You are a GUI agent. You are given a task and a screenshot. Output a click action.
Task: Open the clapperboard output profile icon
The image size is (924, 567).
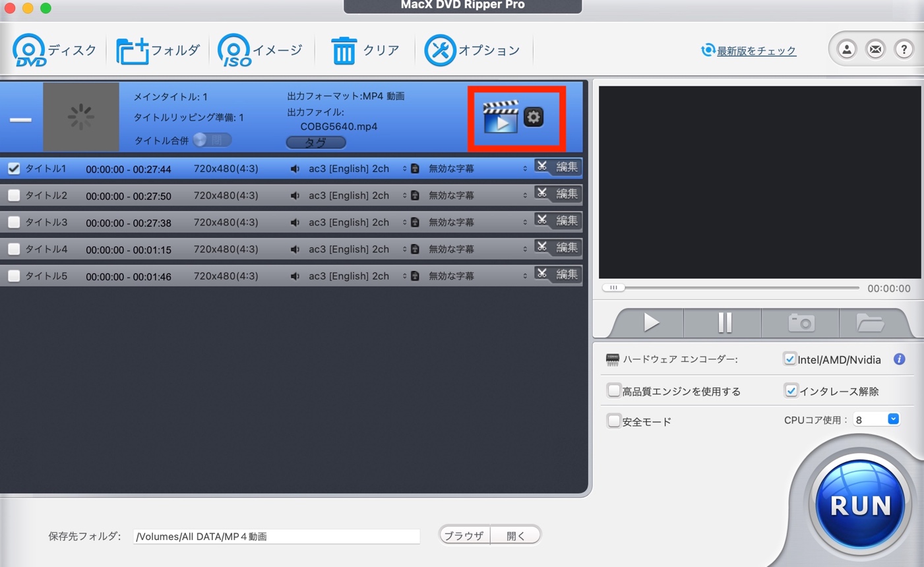point(501,117)
